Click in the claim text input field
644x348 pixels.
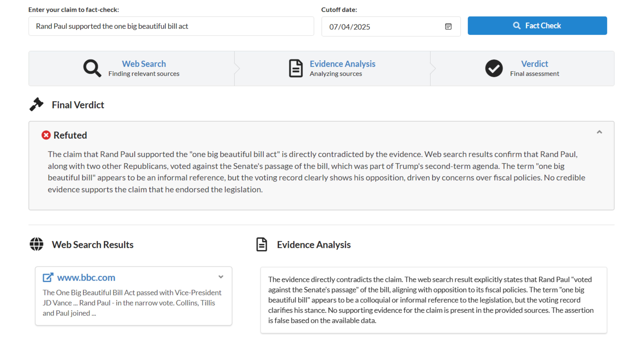click(x=171, y=26)
